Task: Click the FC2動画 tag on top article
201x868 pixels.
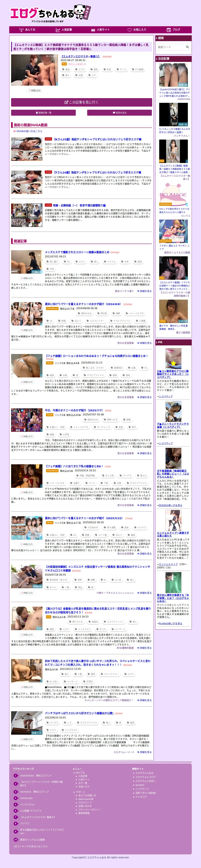Action: pos(138,69)
